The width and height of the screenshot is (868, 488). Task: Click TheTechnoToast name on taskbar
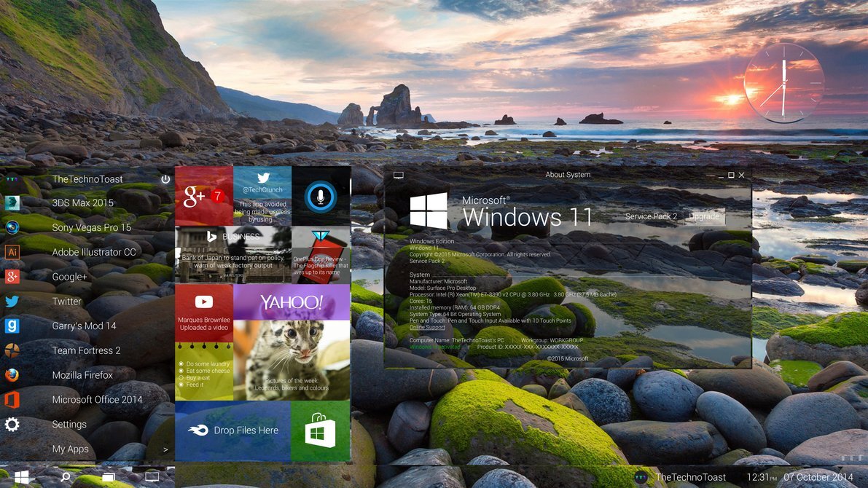[690, 477]
